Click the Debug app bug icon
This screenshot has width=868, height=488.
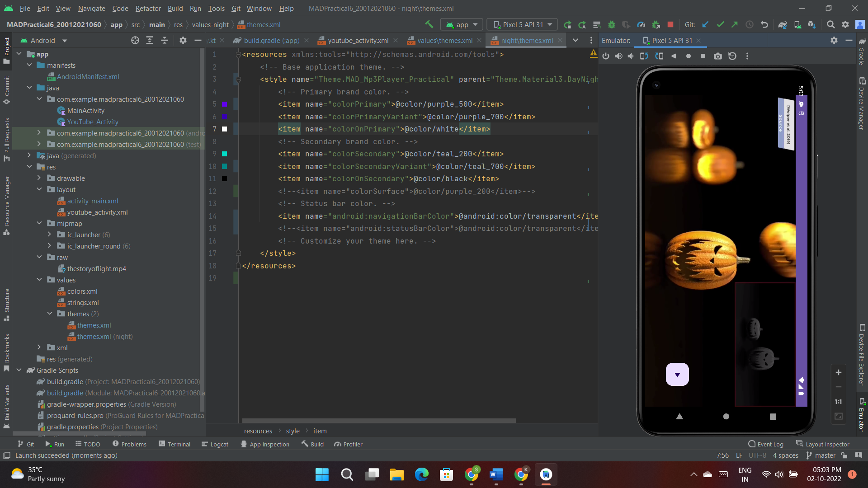612,25
